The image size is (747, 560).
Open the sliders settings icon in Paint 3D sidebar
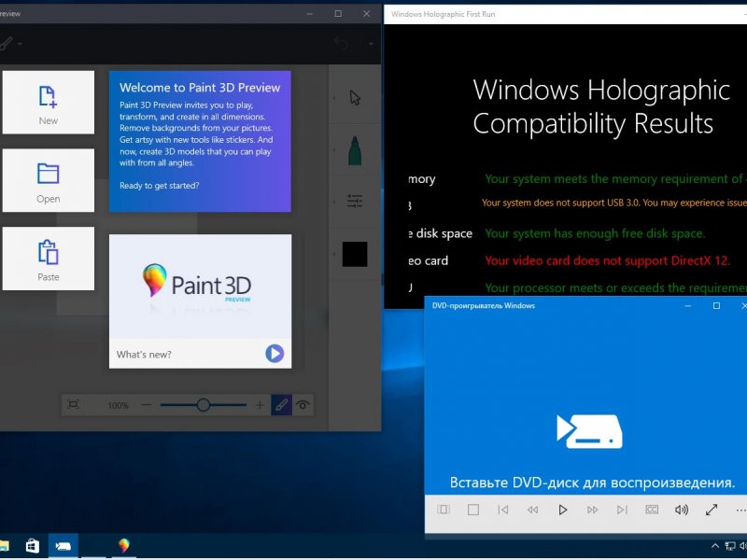(x=355, y=202)
